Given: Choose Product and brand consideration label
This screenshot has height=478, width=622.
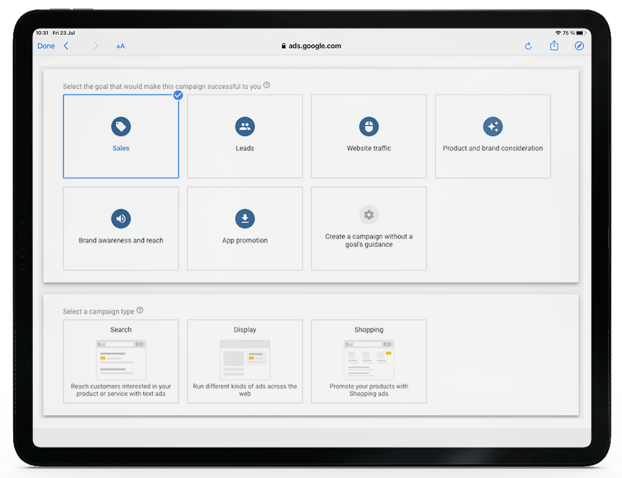Looking at the screenshot, I should [x=493, y=148].
